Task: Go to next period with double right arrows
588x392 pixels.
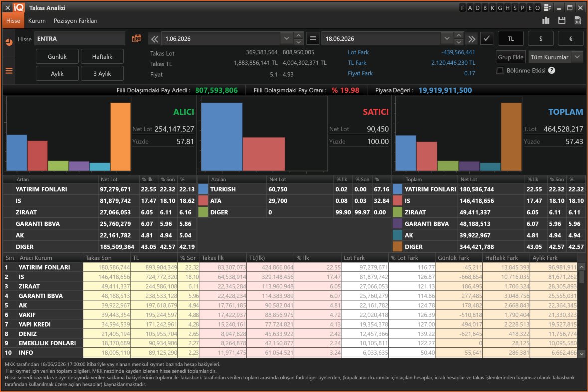Action: point(472,38)
